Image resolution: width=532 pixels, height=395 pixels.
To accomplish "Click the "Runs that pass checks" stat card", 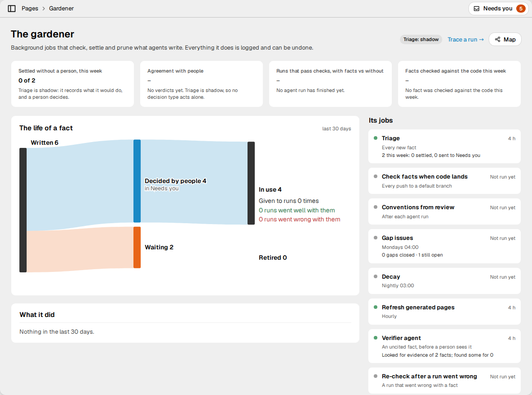I will click(x=330, y=84).
